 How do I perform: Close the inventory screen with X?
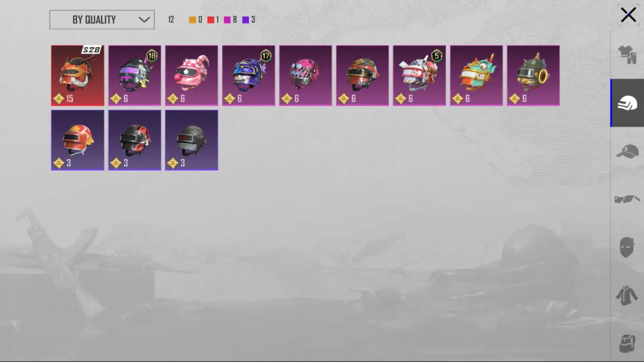628,15
